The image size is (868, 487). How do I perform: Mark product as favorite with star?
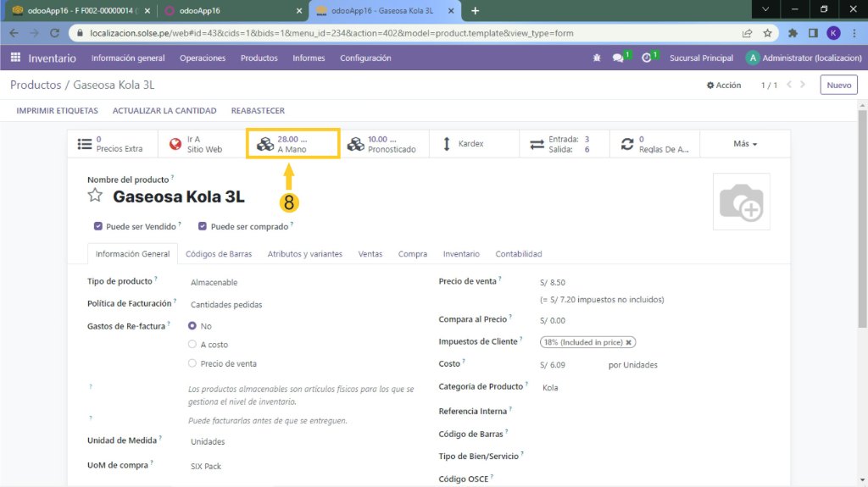tap(96, 196)
